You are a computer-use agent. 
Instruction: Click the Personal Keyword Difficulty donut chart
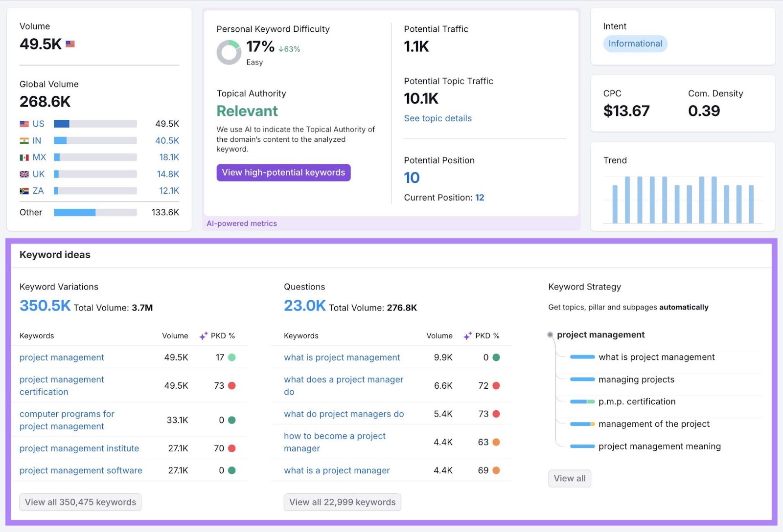[x=228, y=52]
